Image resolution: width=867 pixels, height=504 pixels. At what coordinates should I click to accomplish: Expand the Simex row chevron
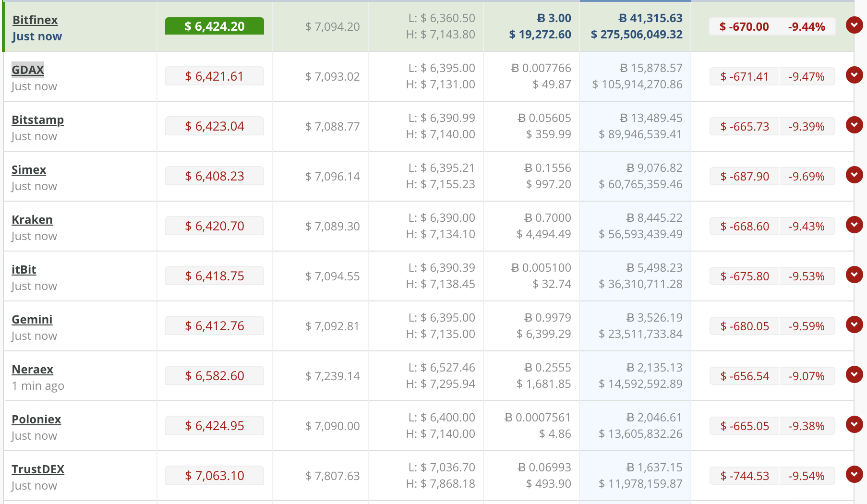854,175
